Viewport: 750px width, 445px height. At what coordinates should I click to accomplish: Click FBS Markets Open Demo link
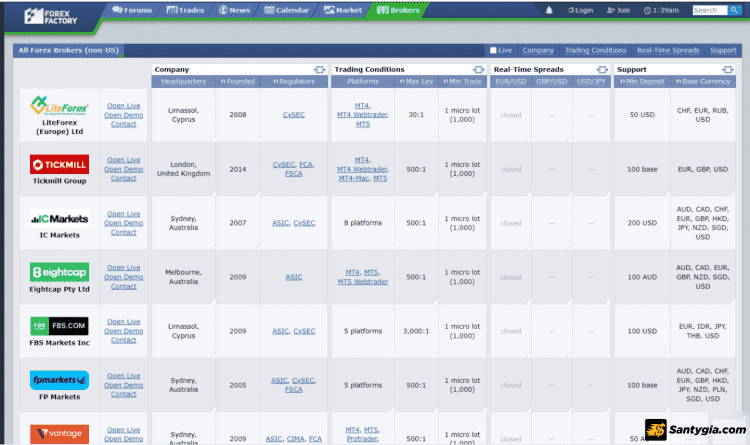pos(123,331)
